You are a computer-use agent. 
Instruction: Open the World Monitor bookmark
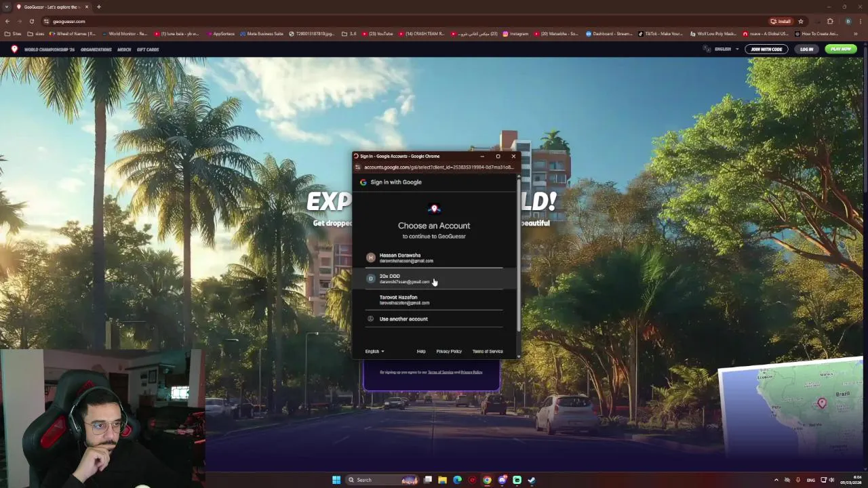[123, 33]
